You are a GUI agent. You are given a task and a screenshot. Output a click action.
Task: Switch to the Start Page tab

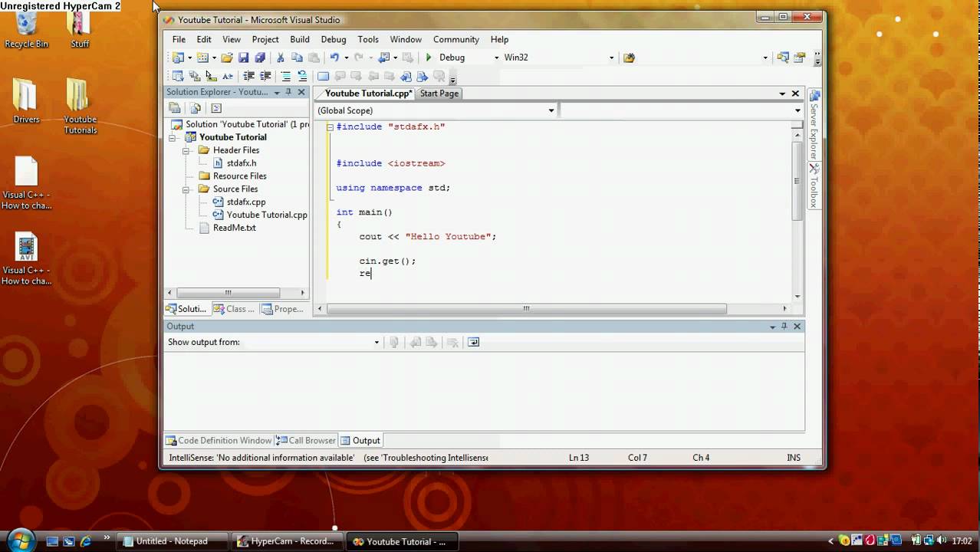pyautogui.click(x=439, y=94)
